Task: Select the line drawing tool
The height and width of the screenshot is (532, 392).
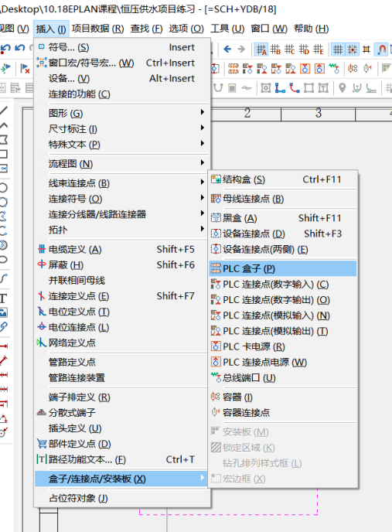Action: (3, 111)
